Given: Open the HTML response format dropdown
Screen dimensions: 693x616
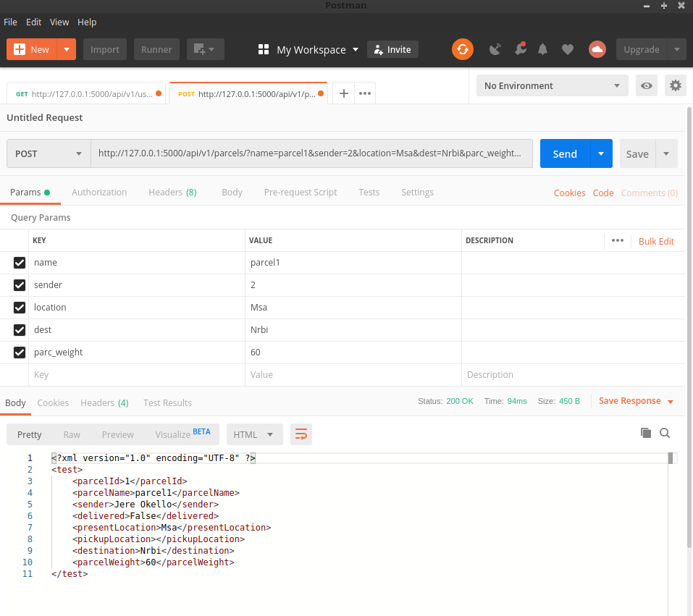Looking at the screenshot, I should [253, 434].
